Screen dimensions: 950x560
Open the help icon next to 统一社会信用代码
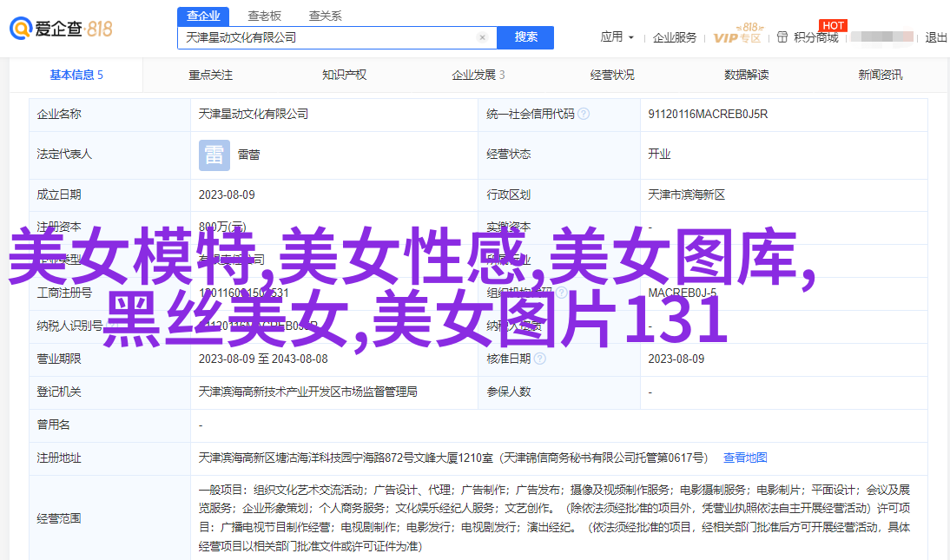pos(584,114)
